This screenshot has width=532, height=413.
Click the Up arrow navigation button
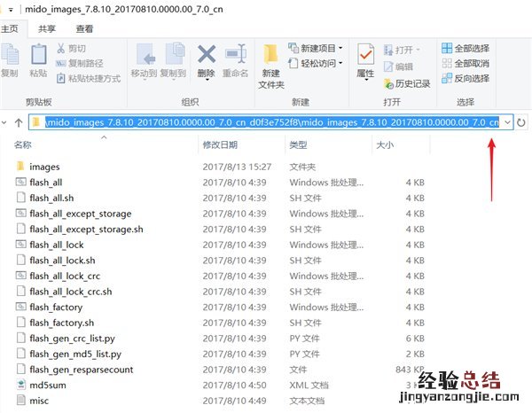coord(19,122)
